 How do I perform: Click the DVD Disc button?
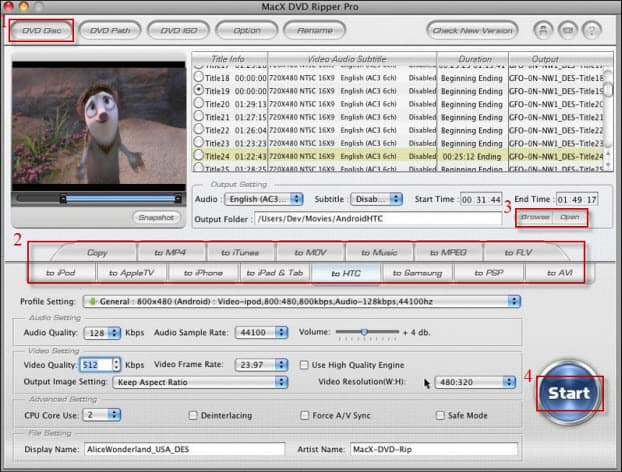pyautogui.click(x=41, y=31)
